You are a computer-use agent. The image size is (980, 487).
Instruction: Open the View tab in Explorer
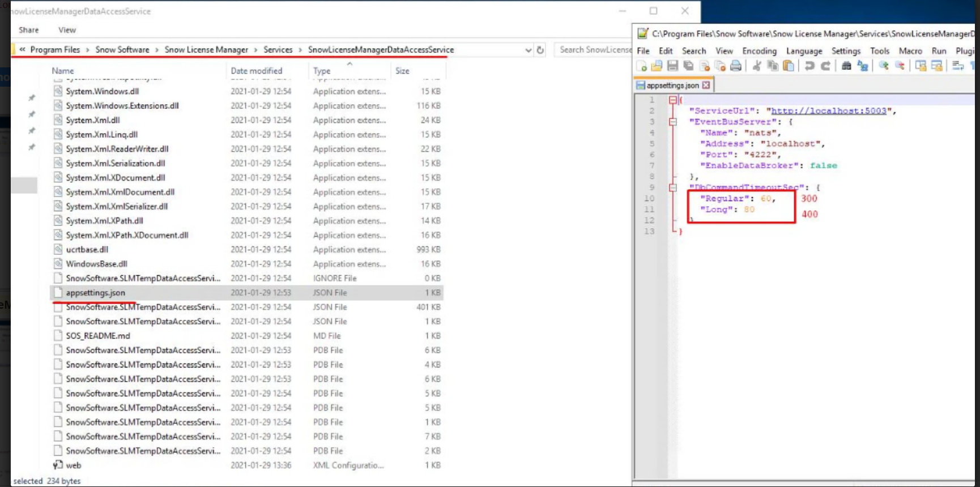click(x=67, y=30)
